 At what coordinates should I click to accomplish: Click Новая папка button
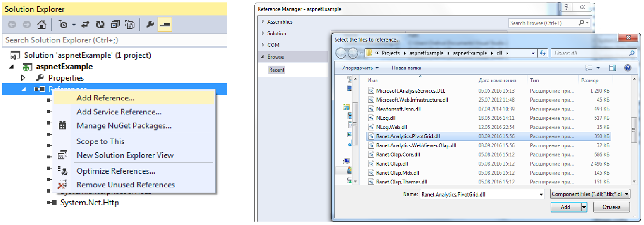(407, 68)
